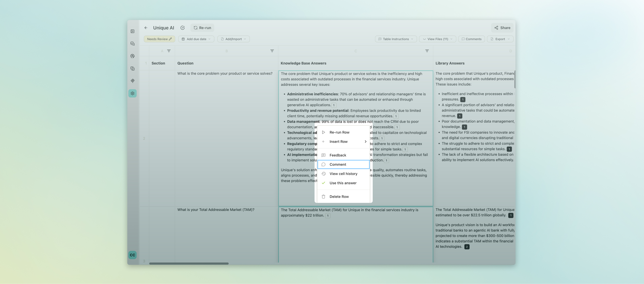Choose Delete Row in the context menu

343,197
